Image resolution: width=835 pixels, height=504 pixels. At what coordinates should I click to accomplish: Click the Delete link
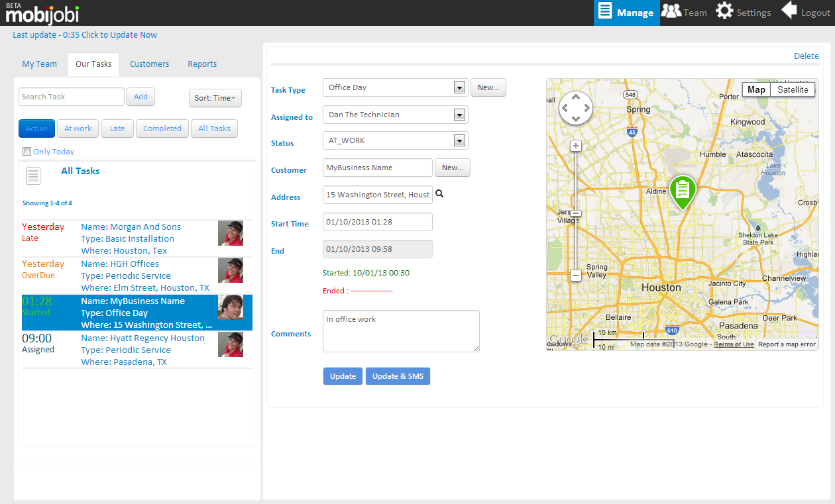pyautogui.click(x=807, y=56)
